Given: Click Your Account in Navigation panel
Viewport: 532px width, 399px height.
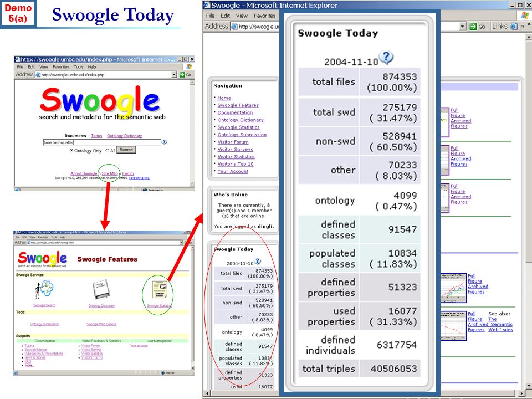Looking at the screenshot, I should (x=233, y=171).
